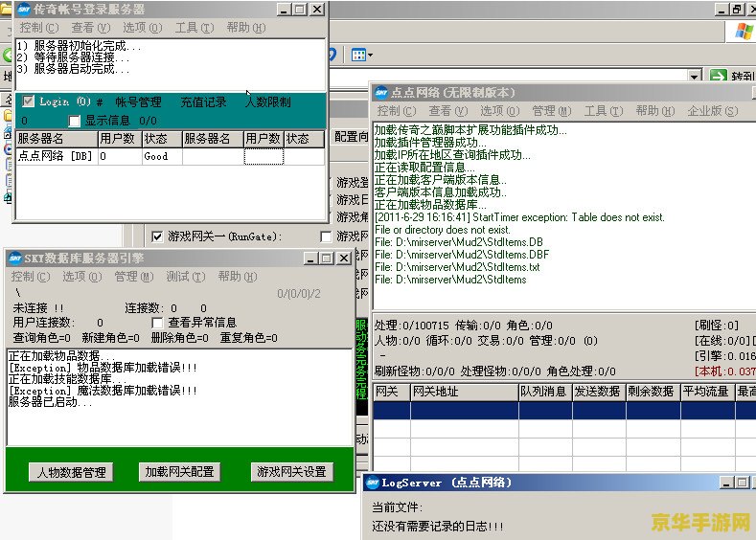
Task: Open 企业版(S) menu in 点点网络 window
Action: (x=713, y=111)
